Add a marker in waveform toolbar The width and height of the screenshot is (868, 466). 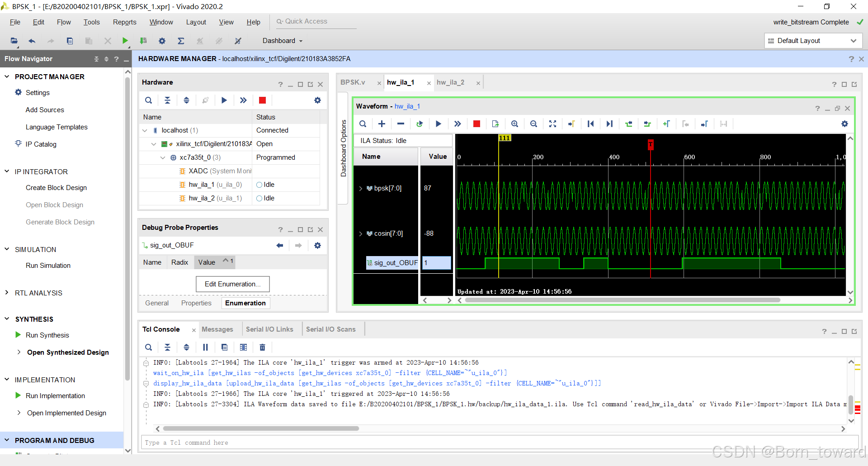point(666,124)
